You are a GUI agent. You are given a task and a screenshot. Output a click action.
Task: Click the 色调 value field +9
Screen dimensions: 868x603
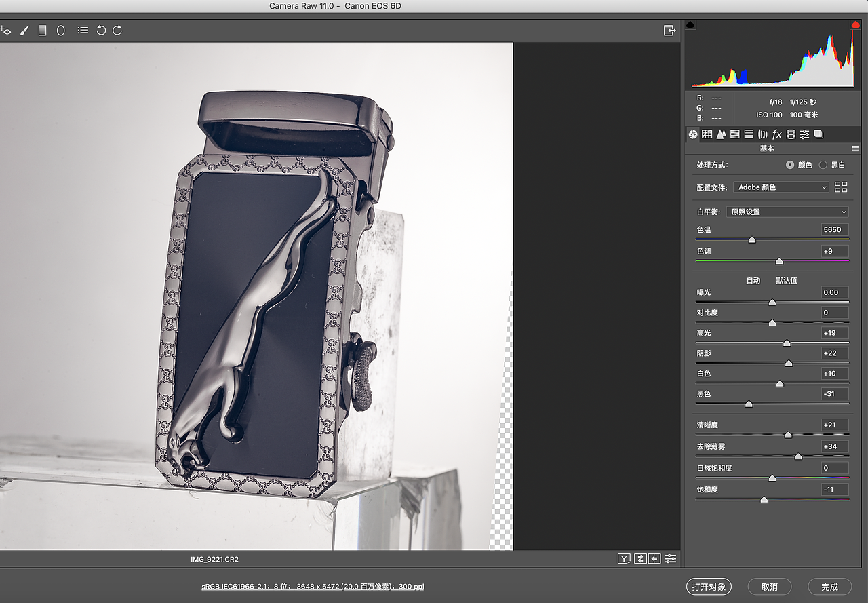[834, 252]
